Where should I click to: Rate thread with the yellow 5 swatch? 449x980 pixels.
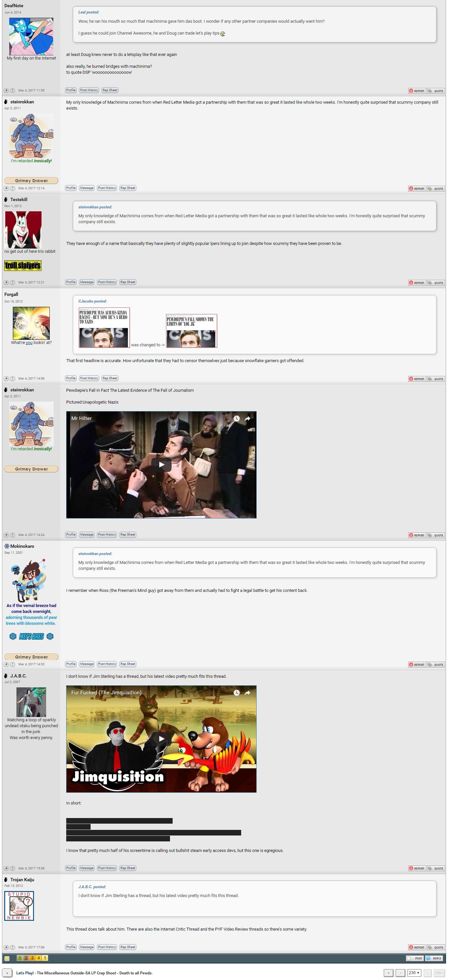[45, 958]
